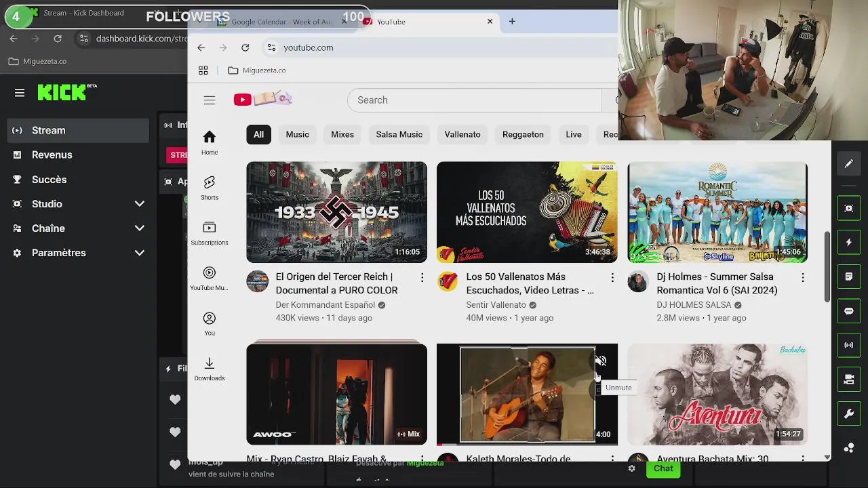The image size is (868, 488).
Task: Open the Aventura Bachata Mix thumbnail
Action: (x=717, y=394)
